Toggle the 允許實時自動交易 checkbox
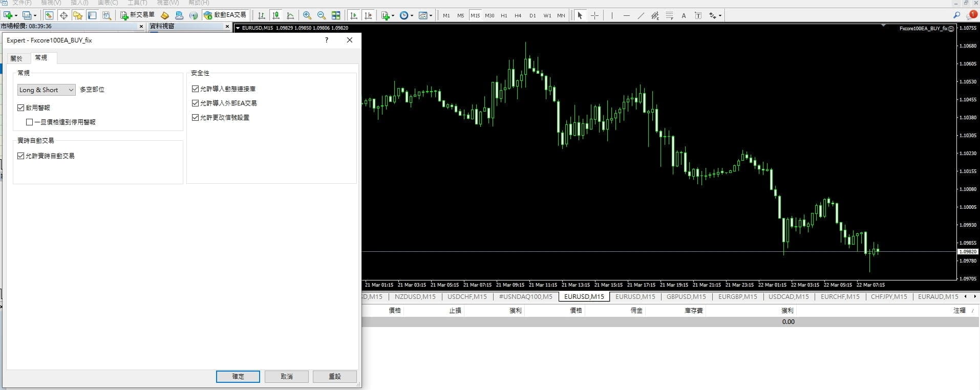The image size is (980, 390). [21, 156]
